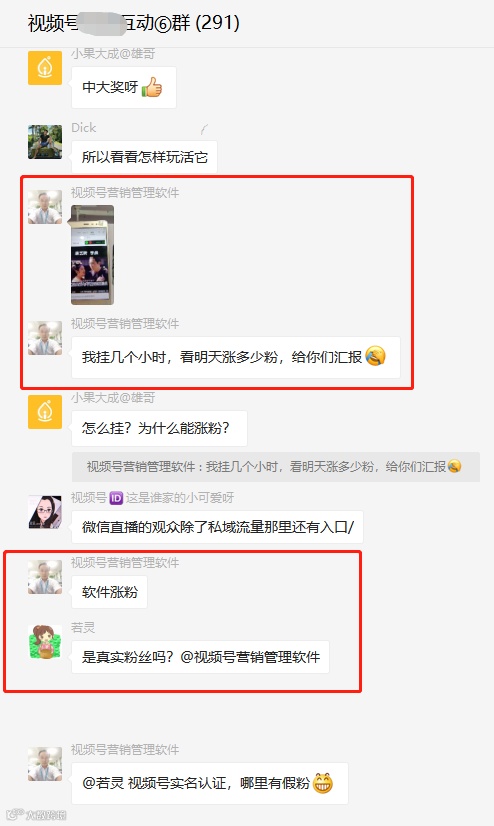Click avatar beside 我挂几个小时 message
Image resolution: width=494 pixels, height=826 pixels.
click(45, 338)
